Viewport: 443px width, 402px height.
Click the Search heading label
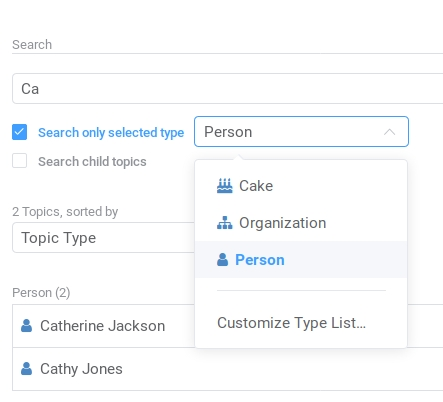pyautogui.click(x=32, y=45)
